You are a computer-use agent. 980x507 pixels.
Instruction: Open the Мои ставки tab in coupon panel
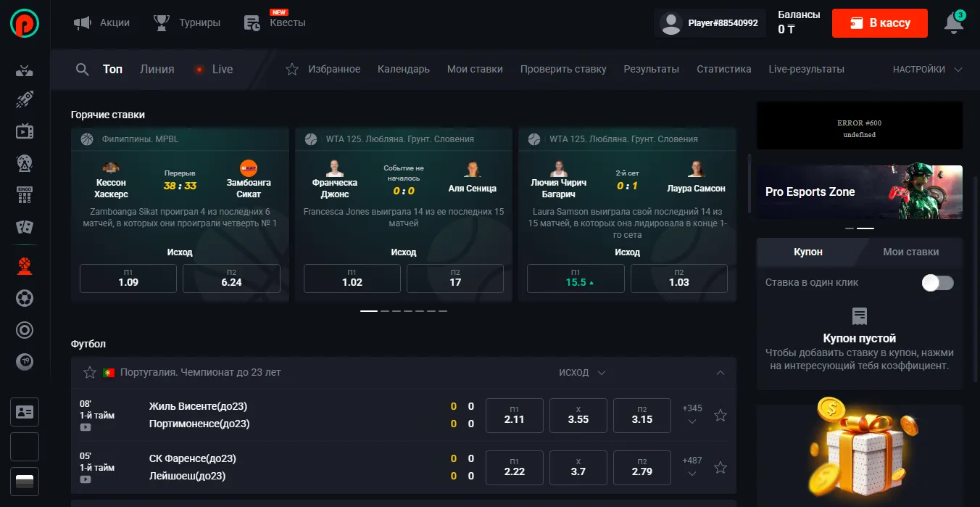tap(910, 252)
